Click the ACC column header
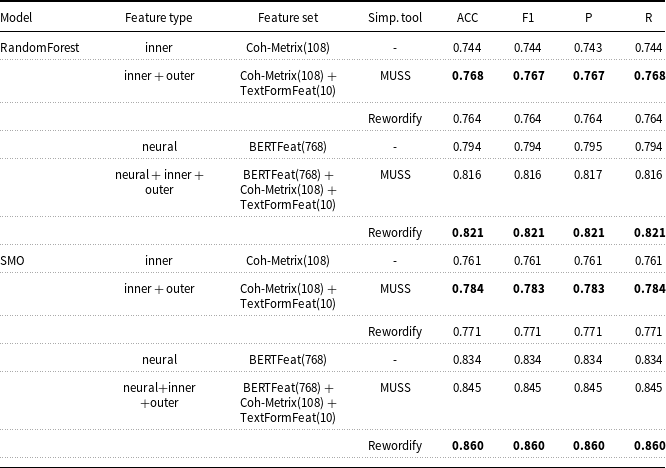The height and width of the screenshot is (468, 666). pos(467,18)
